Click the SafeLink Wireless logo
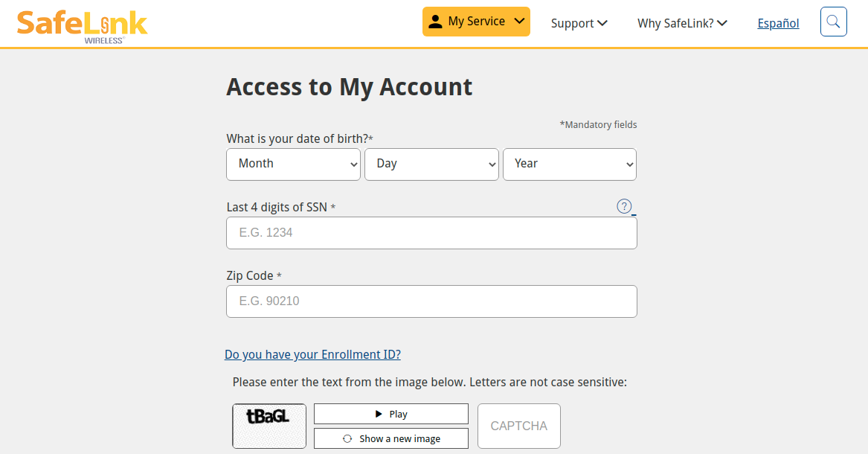 (x=82, y=25)
